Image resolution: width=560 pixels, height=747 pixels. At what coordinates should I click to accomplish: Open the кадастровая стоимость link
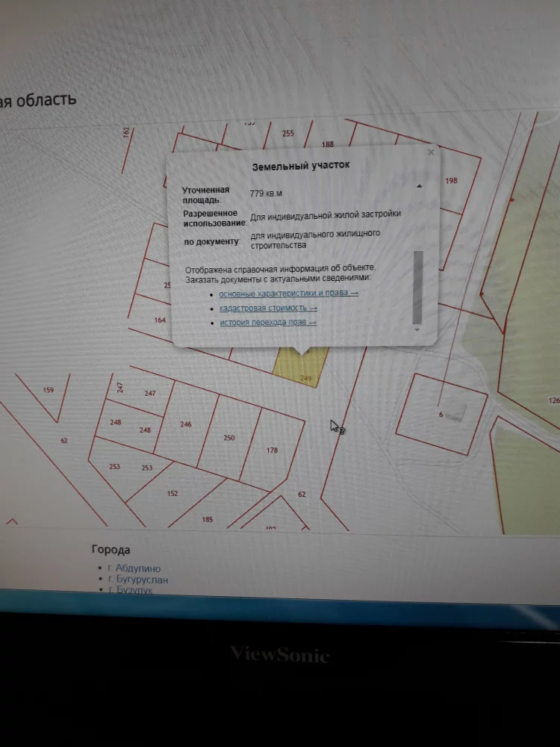point(268,308)
